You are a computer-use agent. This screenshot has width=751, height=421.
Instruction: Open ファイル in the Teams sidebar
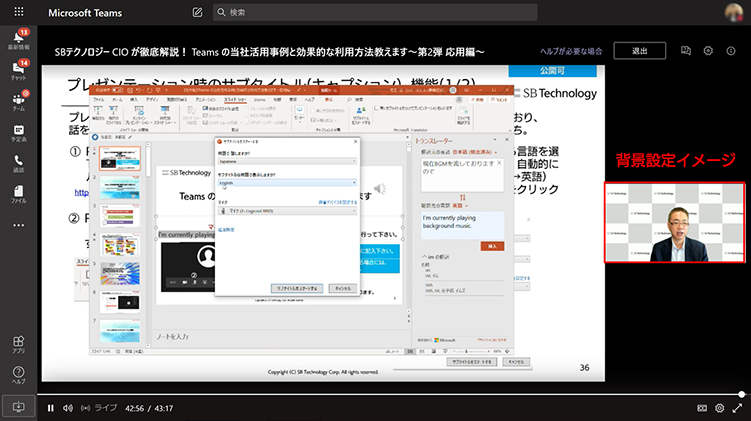point(19,194)
